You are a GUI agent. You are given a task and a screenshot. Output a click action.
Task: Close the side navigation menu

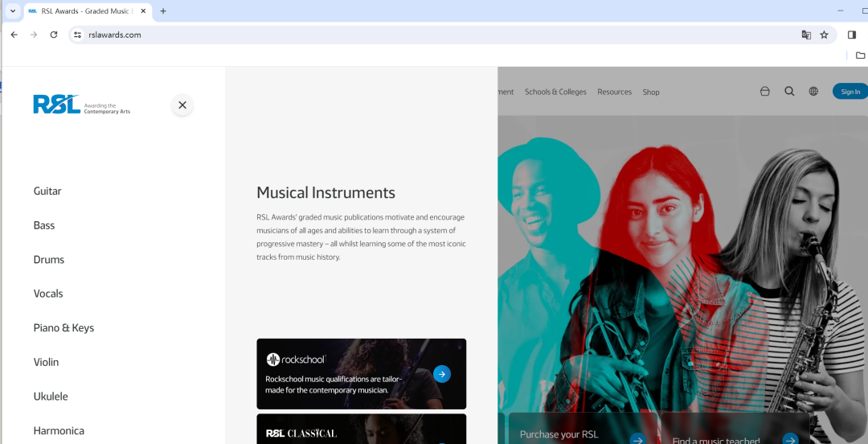coord(182,105)
